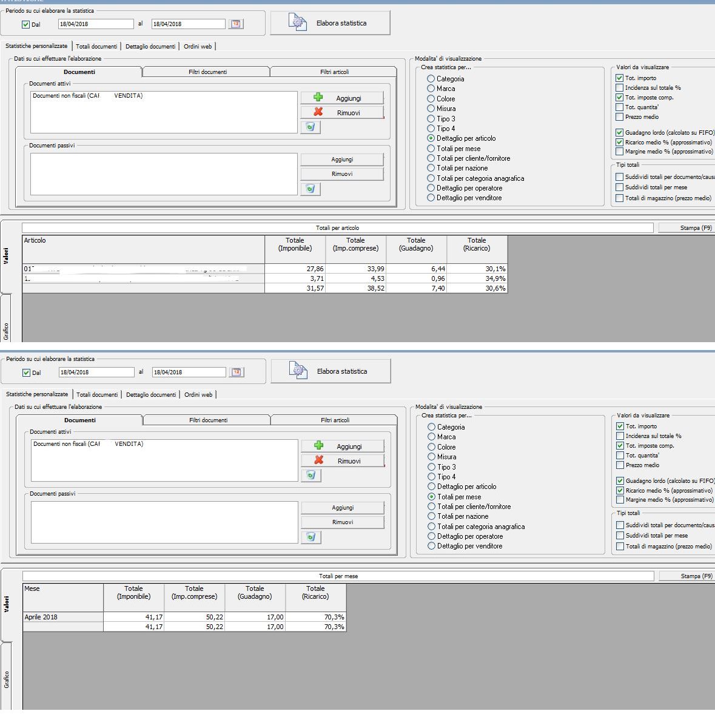Click green plus Aggiungi icon, Totali per articolo view
Image resolution: width=715 pixels, height=728 pixels.
(x=318, y=98)
